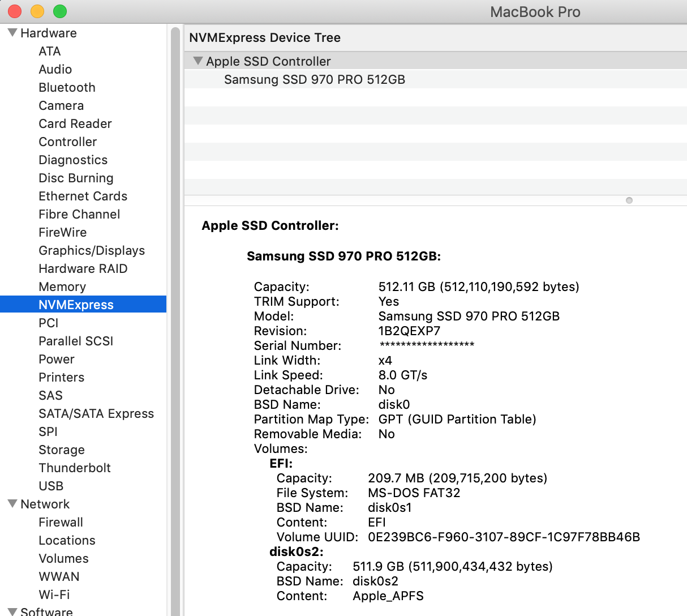Open USB hardware entry
Screen dimensions: 687x616
coord(51,486)
